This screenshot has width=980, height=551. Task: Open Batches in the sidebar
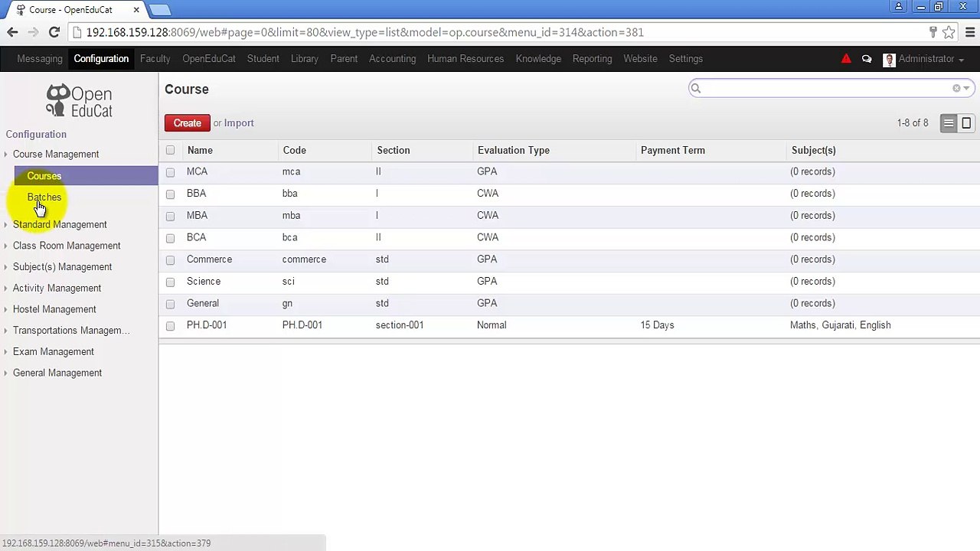coord(44,197)
